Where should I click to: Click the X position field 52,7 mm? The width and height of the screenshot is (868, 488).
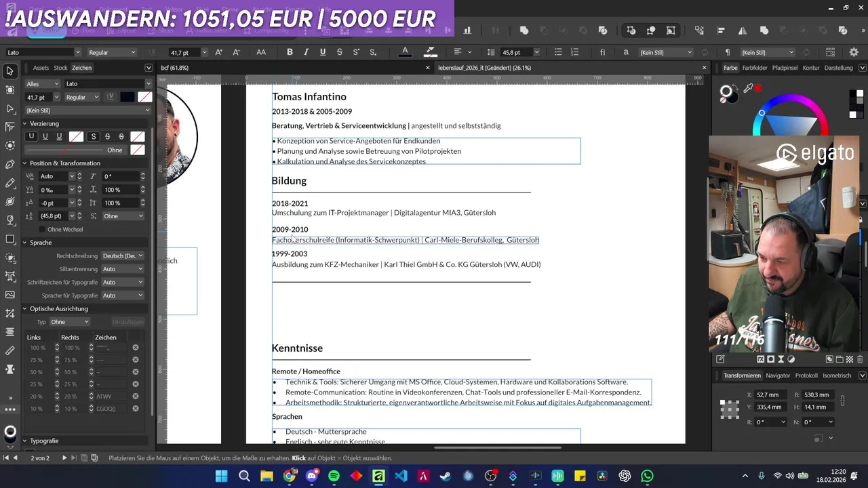click(771, 394)
